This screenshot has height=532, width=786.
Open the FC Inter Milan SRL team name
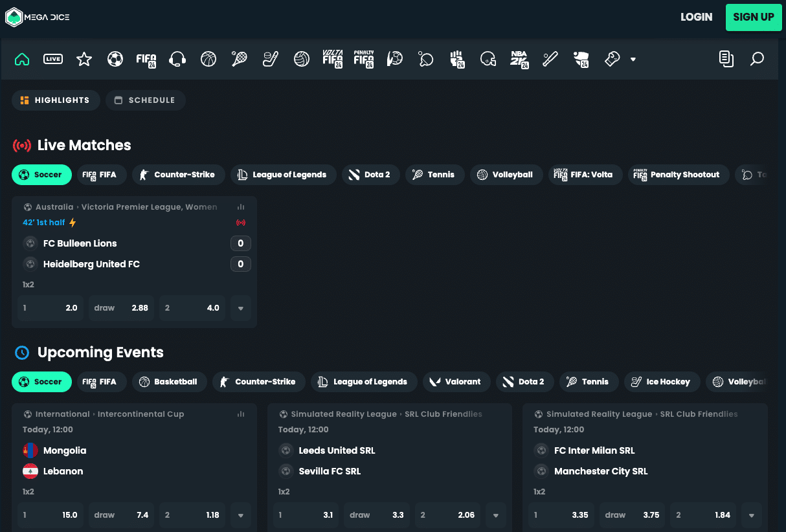click(594, 450)
